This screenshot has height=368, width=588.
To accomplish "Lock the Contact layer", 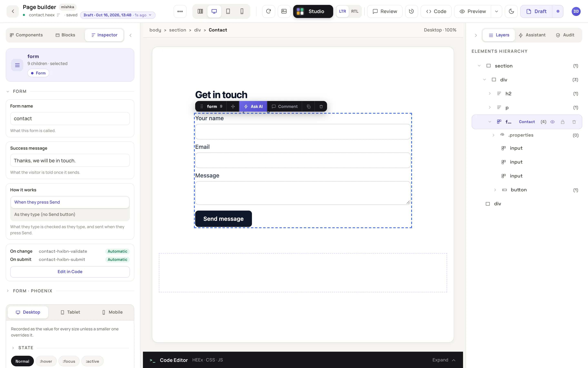I will pyautogui.click(x=562, y=122).
